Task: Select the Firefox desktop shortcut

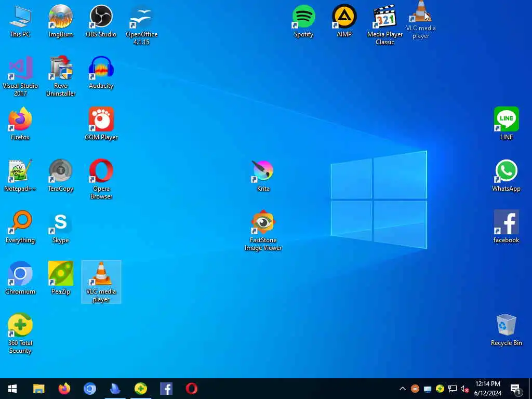Action: point(20,124)
